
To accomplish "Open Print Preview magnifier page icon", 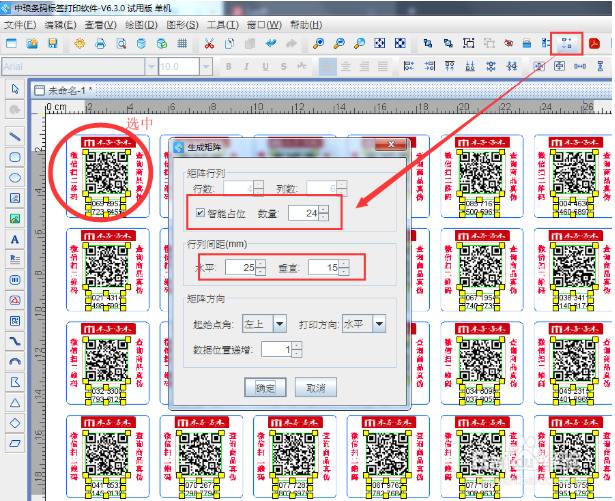I will (x=121, y=43).
